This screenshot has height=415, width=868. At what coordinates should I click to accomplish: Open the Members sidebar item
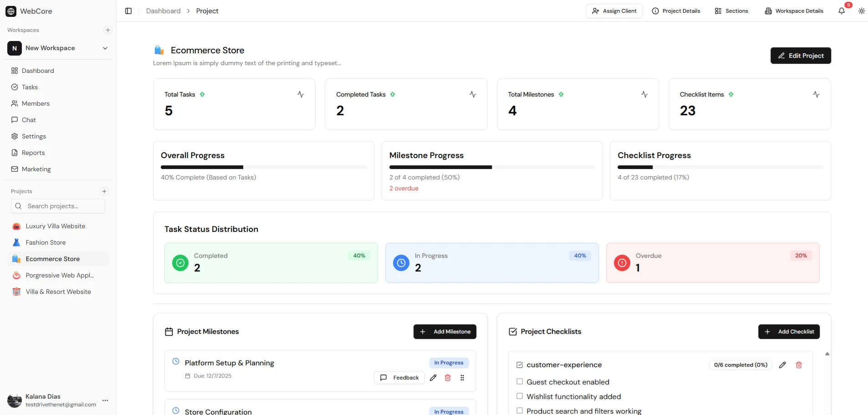36,103
